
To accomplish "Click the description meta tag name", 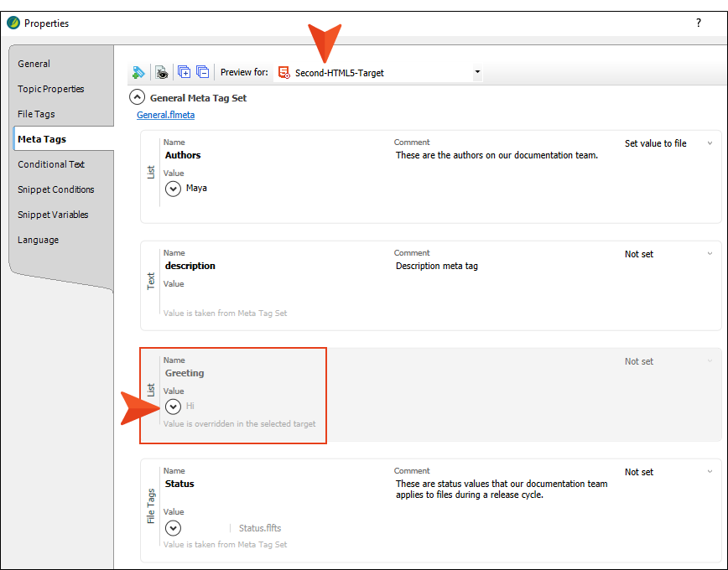I will [x=190, y=266].
